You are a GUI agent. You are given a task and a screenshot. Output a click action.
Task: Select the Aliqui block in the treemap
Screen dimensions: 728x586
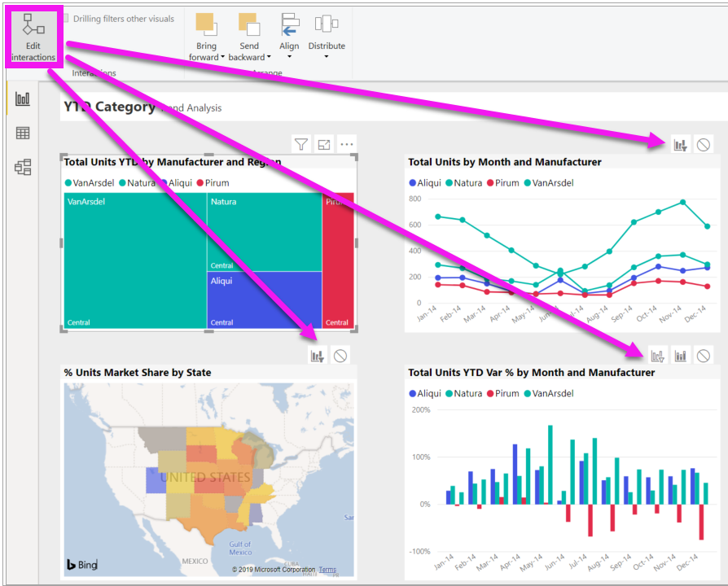click(265, 300)
